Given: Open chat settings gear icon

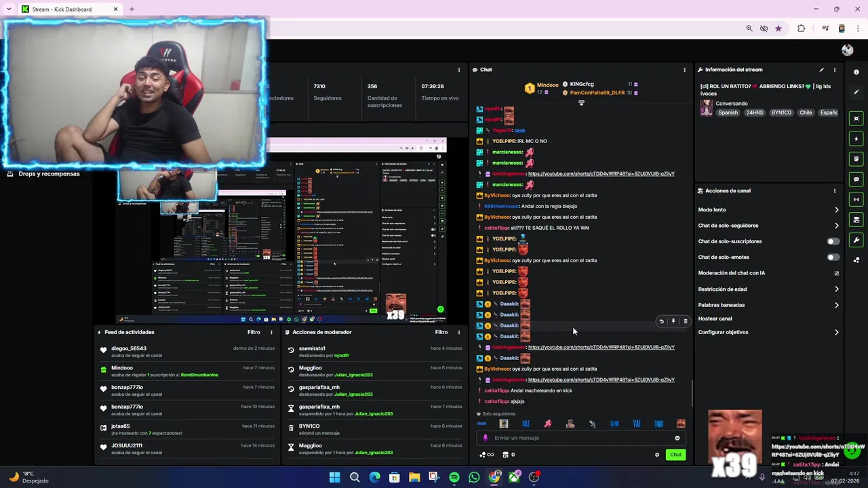Looking at the screenshot, I should tap(656, 455).
